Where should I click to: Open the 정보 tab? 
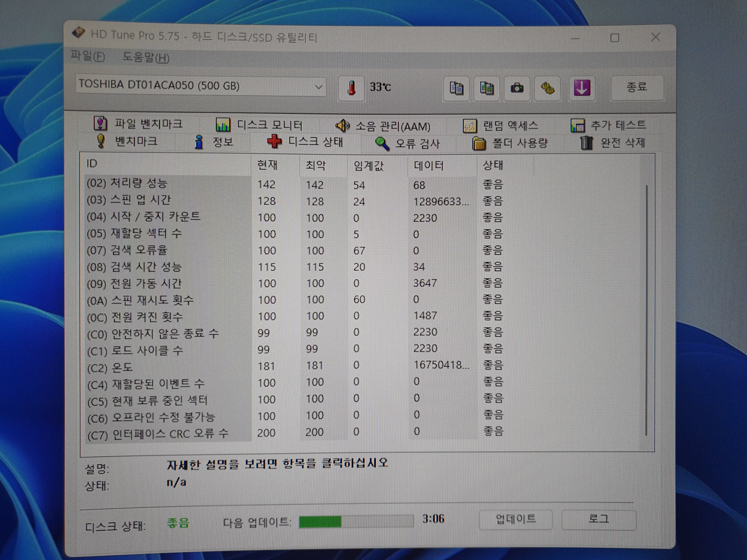click(x=214, y=141)
